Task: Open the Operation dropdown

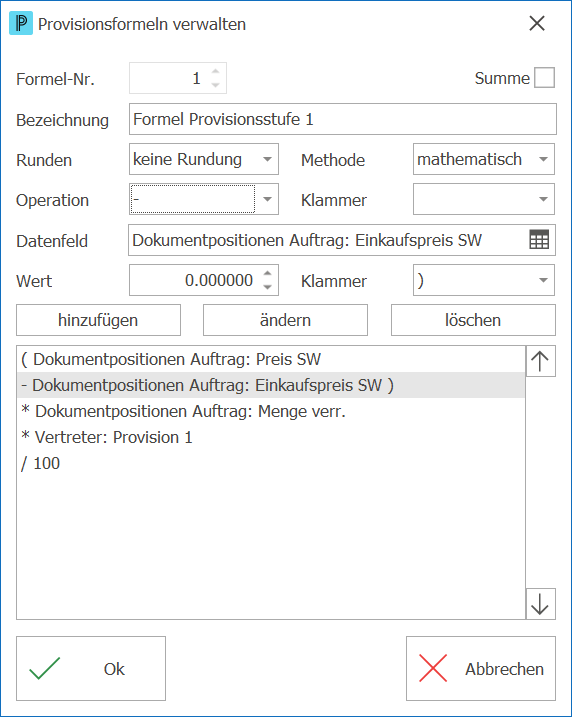Action: (x=203, y=199)
